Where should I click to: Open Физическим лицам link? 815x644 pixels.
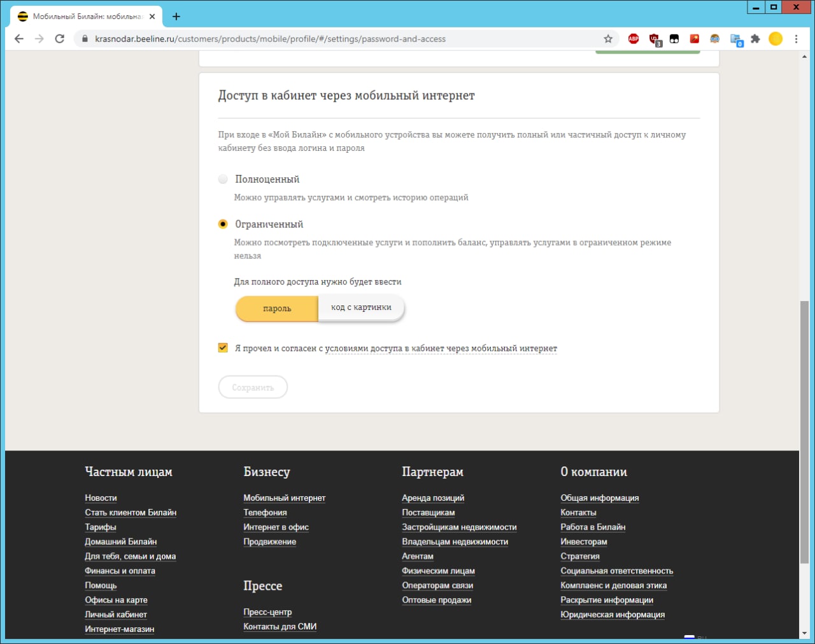[439, 571]
